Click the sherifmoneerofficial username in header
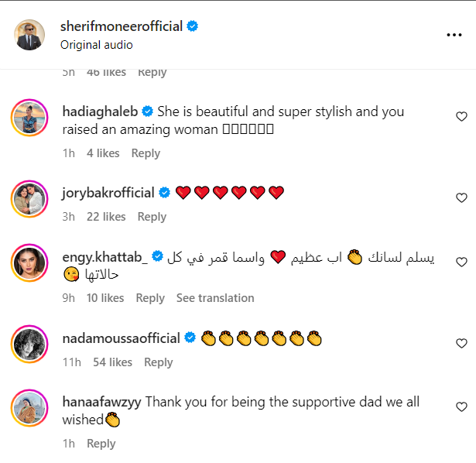The height and width of the screenshot is (463, 476). point(121,26)
